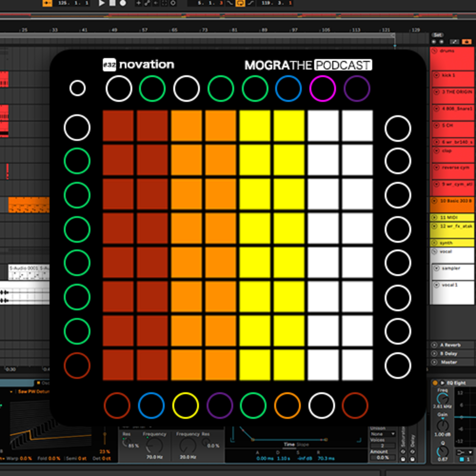Click the Unison Amount field 0.0 %
The width and height of the screenshot is (476, 476).
[x=383, y=458]
